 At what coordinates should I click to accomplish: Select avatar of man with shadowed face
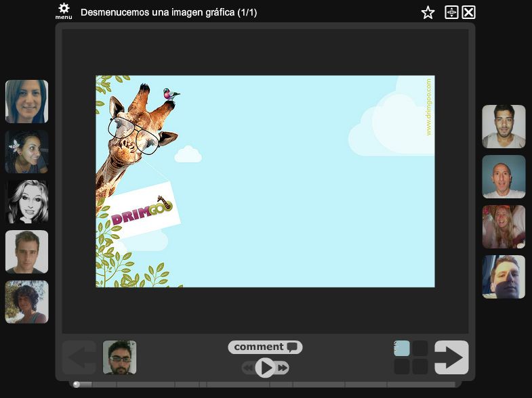pyautogui.click(x=504, y=277)
